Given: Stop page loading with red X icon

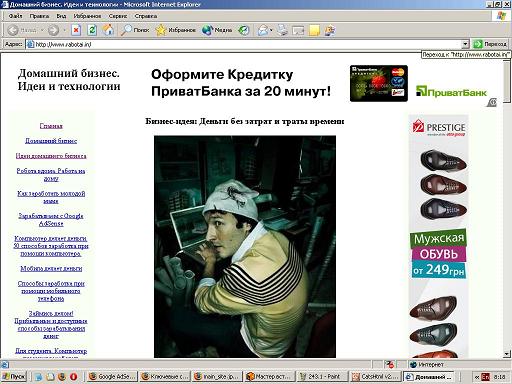Looking at the screenshot, I should pyautogui.click(x=76, y=30).
